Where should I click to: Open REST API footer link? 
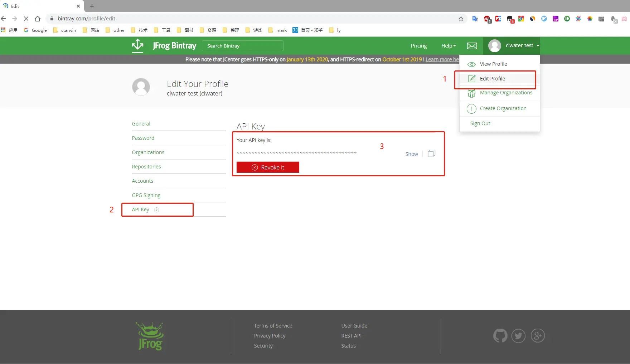(351, 336)
